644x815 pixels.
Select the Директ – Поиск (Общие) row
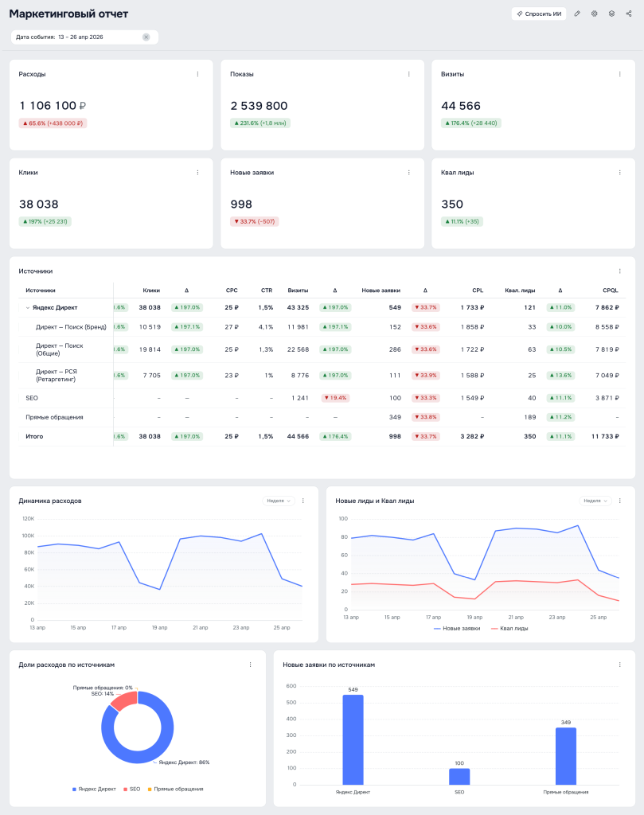point(322,349)
